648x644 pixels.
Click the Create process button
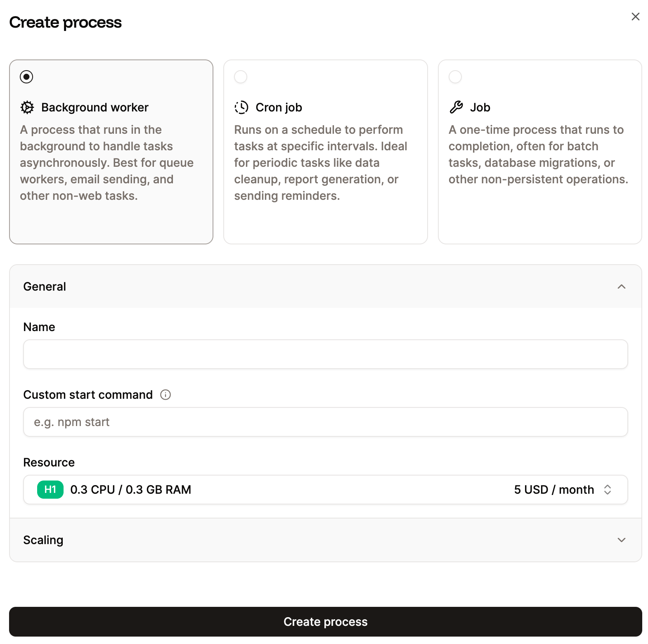325,622
